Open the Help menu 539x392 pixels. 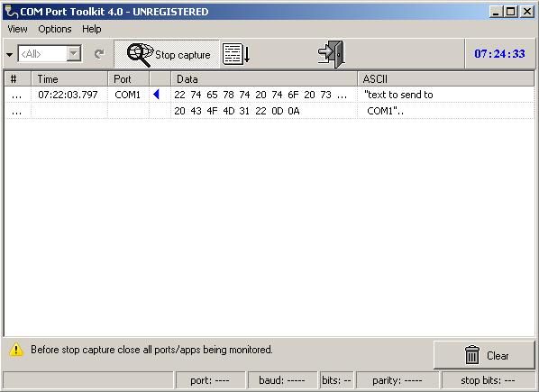click(x=91, y=29)
